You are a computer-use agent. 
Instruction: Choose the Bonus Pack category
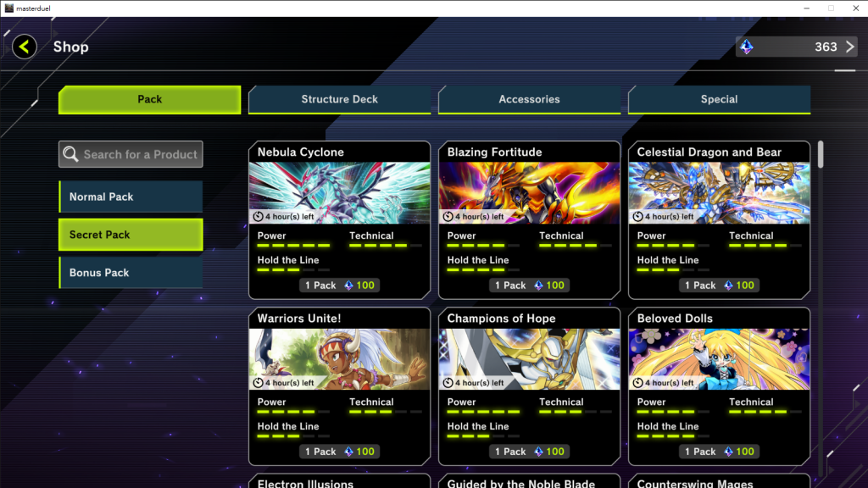coord(131,273)
